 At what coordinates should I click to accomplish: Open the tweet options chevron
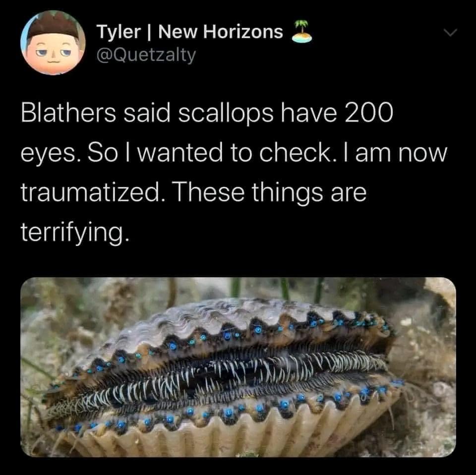tap(449, 33)
